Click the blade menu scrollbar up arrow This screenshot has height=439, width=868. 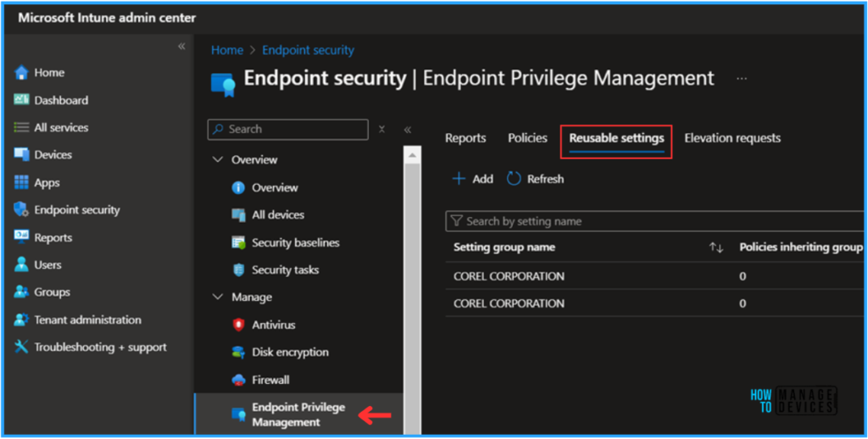click(x=413, y=155)
